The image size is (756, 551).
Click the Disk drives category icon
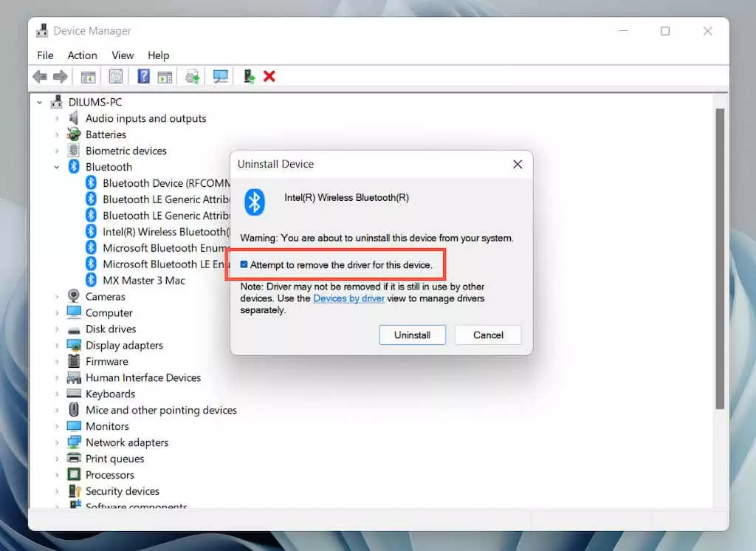[x=74, y=330]
